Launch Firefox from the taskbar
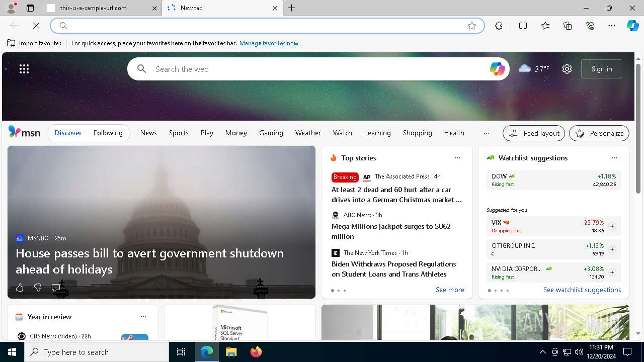644x362 pixels. tap(256, 352)
